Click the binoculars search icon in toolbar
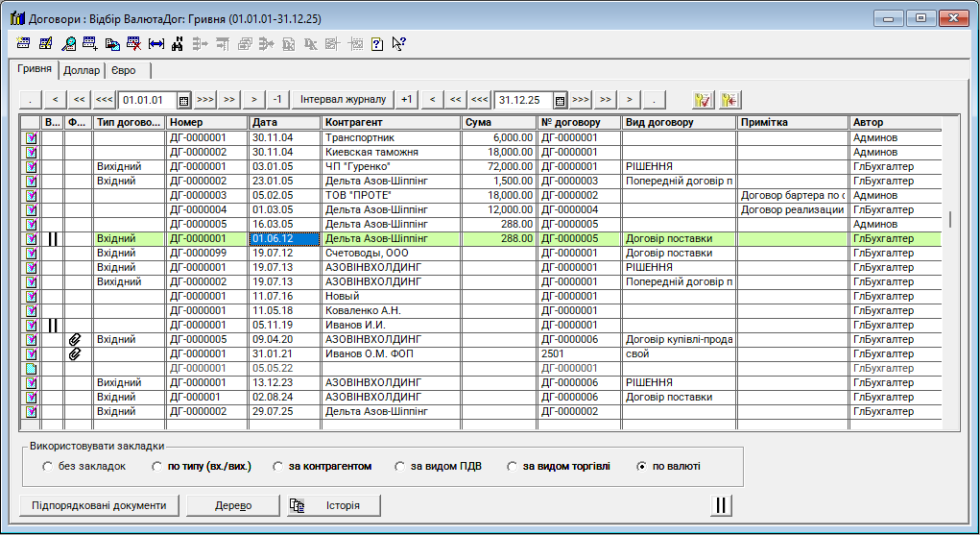This screenshot has width=980, height=535. click(x=178, y=43)
